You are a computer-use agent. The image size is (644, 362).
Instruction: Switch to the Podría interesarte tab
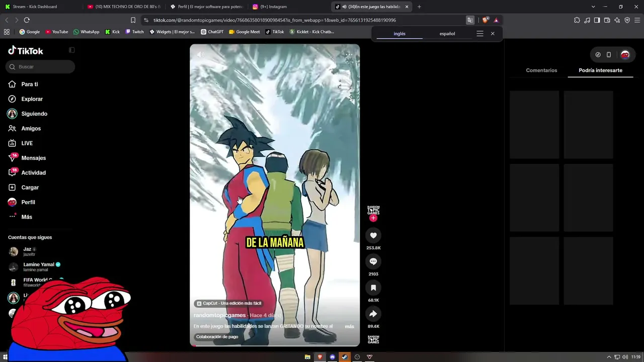[x=600, y=70]
